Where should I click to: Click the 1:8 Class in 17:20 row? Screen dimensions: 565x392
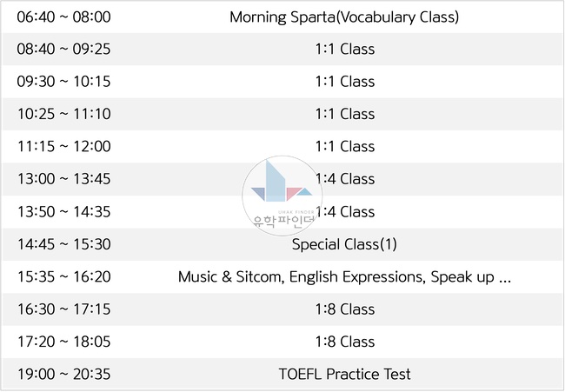point(345,342)
